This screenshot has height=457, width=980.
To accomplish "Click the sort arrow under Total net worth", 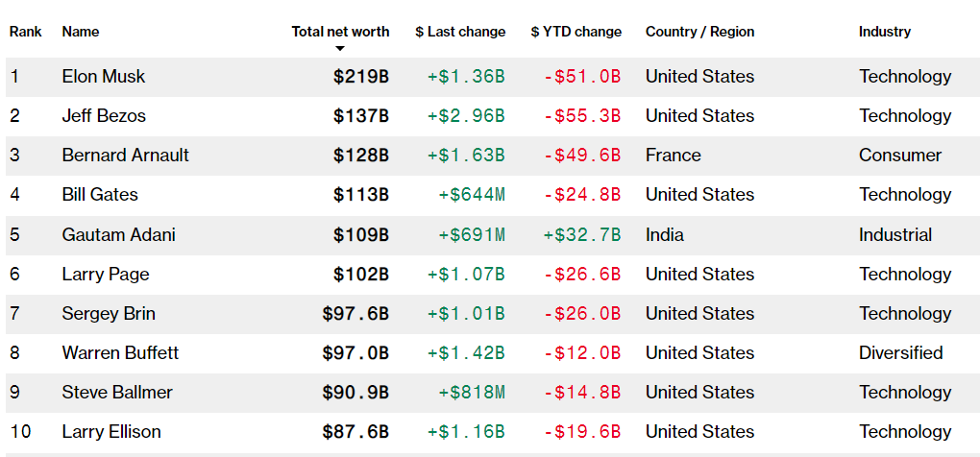I will coord(340,49).
